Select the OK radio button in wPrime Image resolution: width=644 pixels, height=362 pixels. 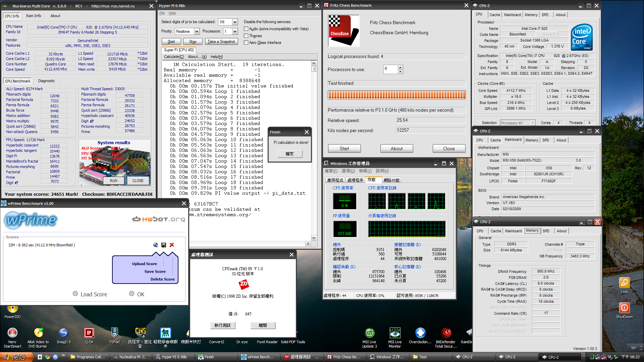132,294
